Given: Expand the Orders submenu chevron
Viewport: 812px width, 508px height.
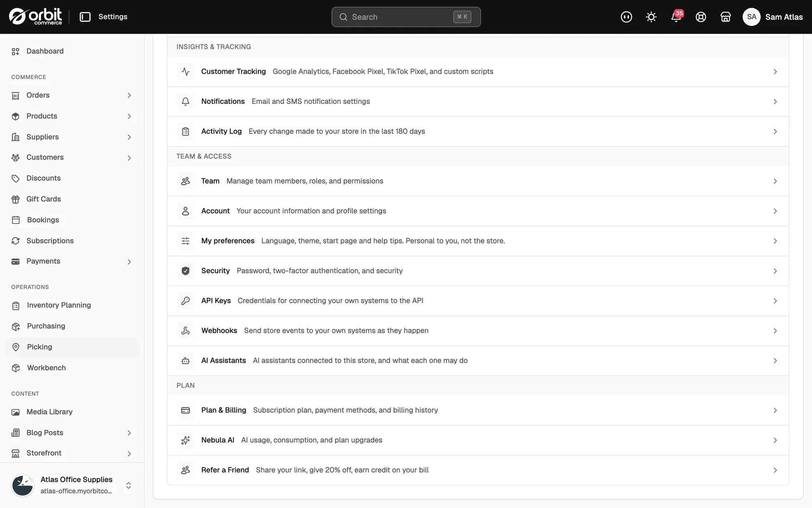Looking at the screenshot, I should (x=129, y=95).
